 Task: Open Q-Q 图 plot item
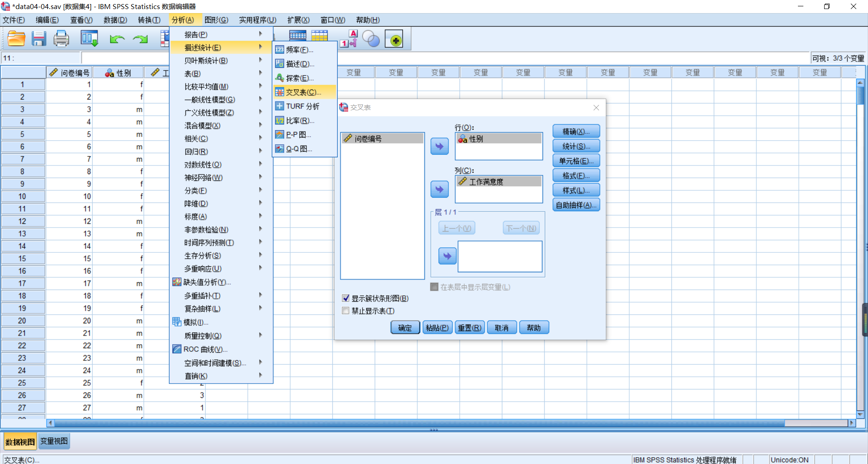point(305,149)
